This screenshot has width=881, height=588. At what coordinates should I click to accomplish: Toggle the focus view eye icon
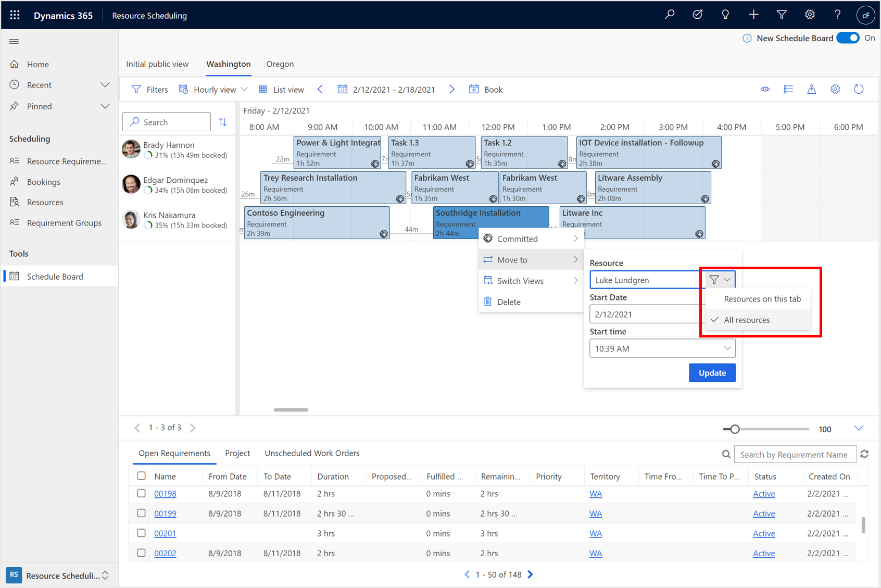click(765, 89)
